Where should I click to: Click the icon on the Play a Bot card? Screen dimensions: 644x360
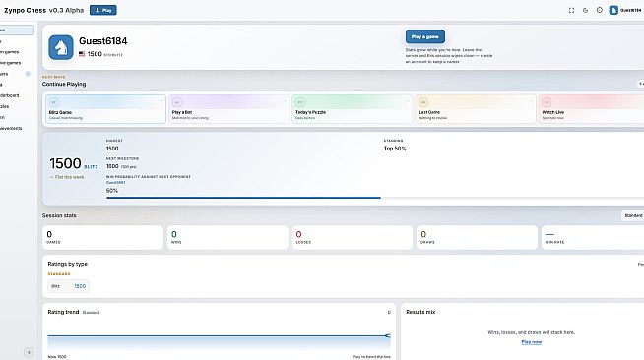pos(177,102)
